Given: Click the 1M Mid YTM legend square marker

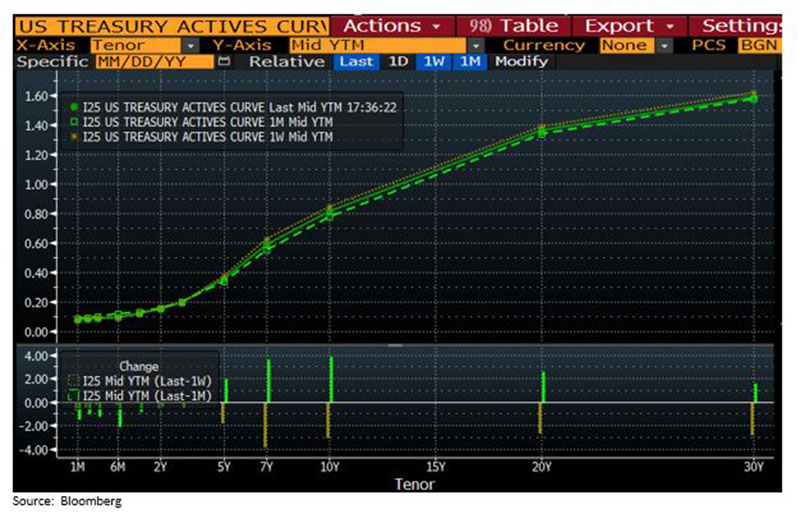Looking at the screenshot, I should point(75,120).
